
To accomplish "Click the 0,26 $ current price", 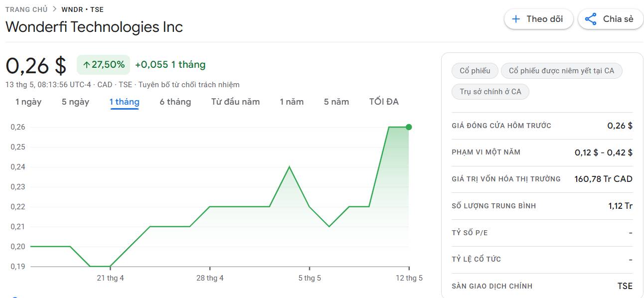I will click(36, 65).
